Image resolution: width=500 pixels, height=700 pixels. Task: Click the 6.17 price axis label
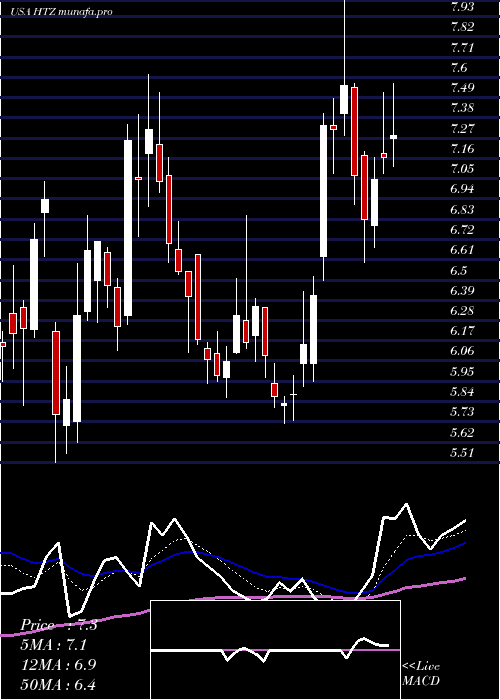coord(463,331)
